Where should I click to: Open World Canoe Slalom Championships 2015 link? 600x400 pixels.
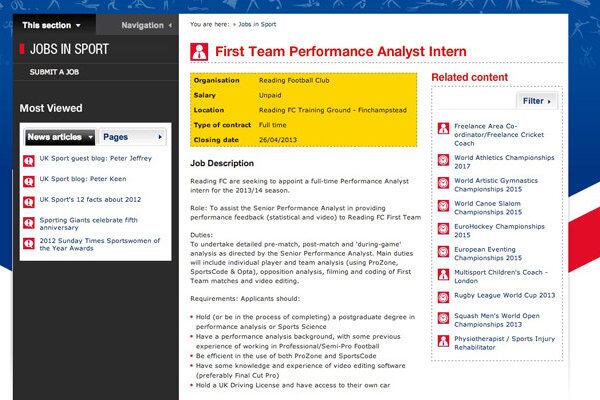pyautogui.click(x=488, y=207)
